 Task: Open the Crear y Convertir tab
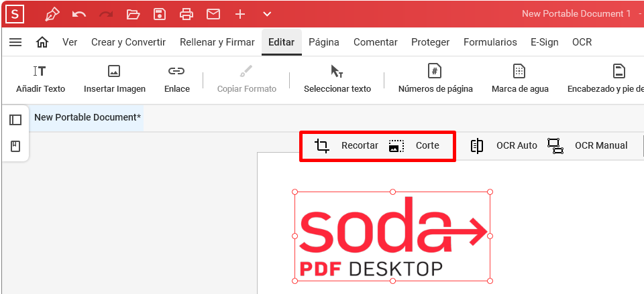tap(129, 42)
